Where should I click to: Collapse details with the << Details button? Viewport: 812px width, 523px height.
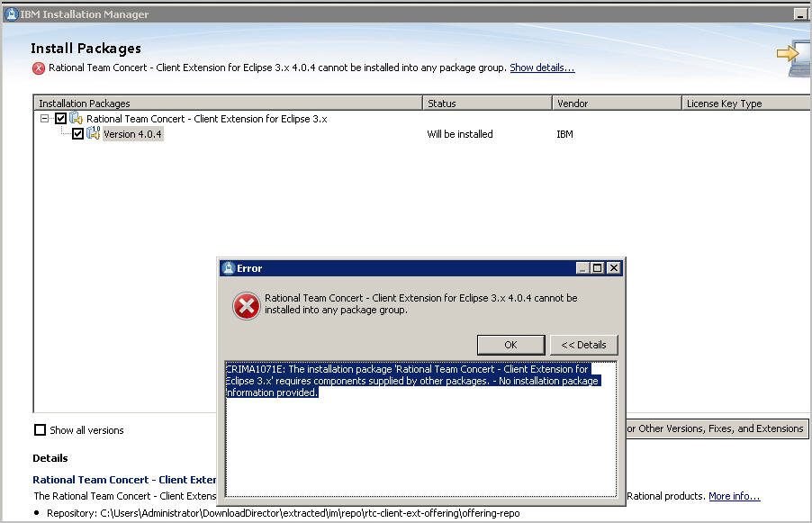coord(583,345)
